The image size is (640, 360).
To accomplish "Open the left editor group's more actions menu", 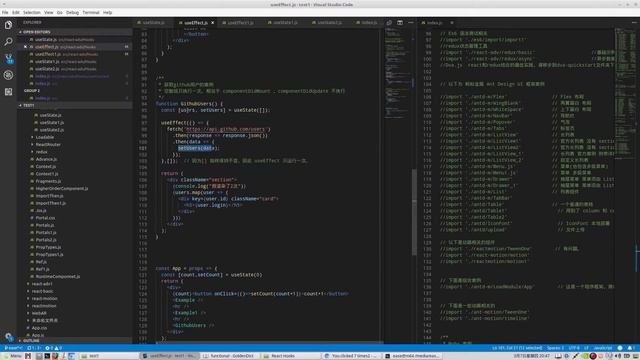I will tap(411, 23).
